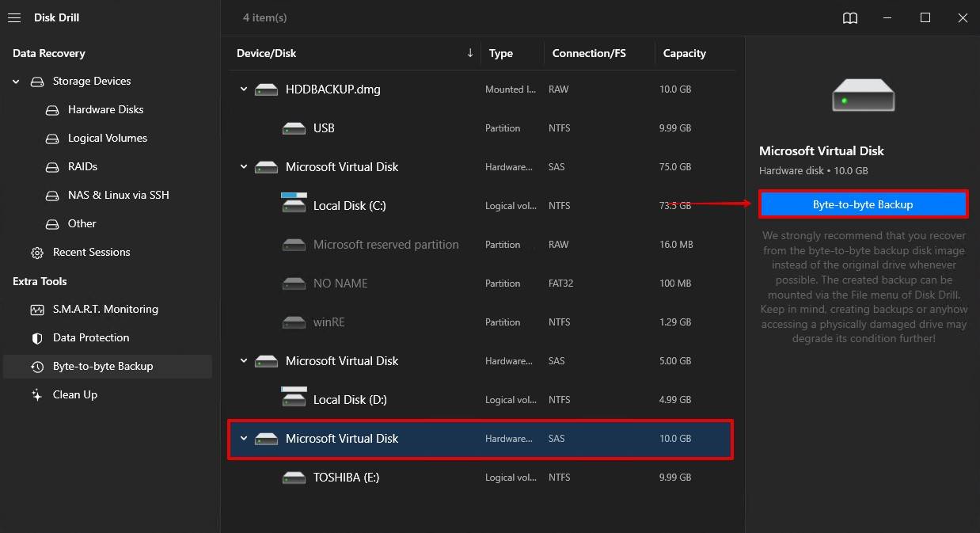Viewport: 980px width, 533px height.
Task: Click the 73.5 GB capacity cell
Action: (x=675, y=206)
